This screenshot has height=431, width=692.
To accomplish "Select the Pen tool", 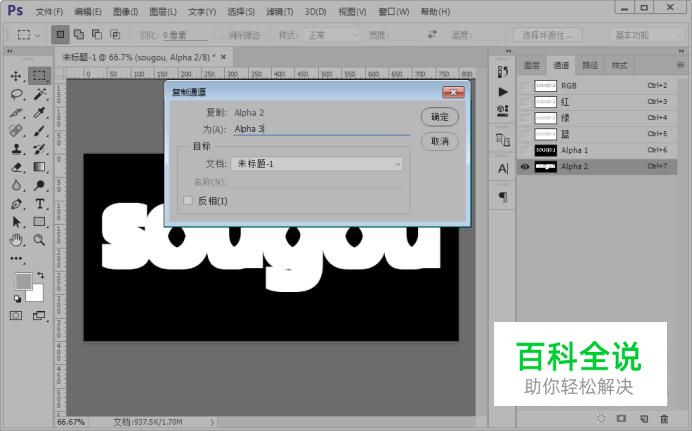I will click(x=16, y=204).
